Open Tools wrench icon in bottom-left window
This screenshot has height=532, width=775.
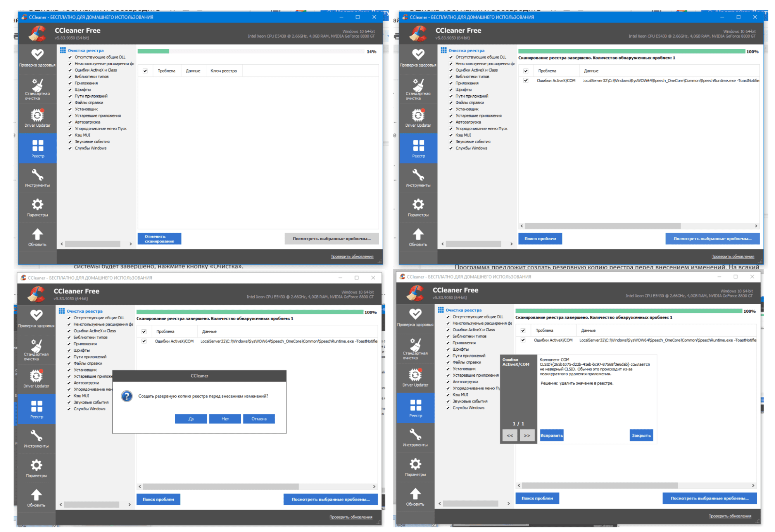(36, 436)
